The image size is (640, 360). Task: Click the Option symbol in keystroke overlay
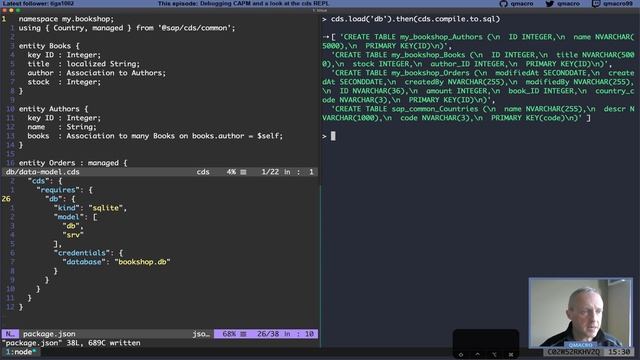click(x=494, y=354)
